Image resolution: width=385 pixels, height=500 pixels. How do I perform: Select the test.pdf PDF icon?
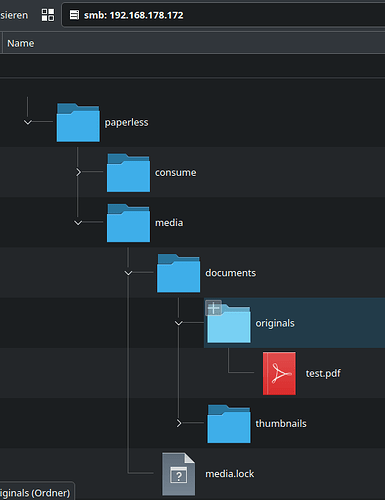279,373
